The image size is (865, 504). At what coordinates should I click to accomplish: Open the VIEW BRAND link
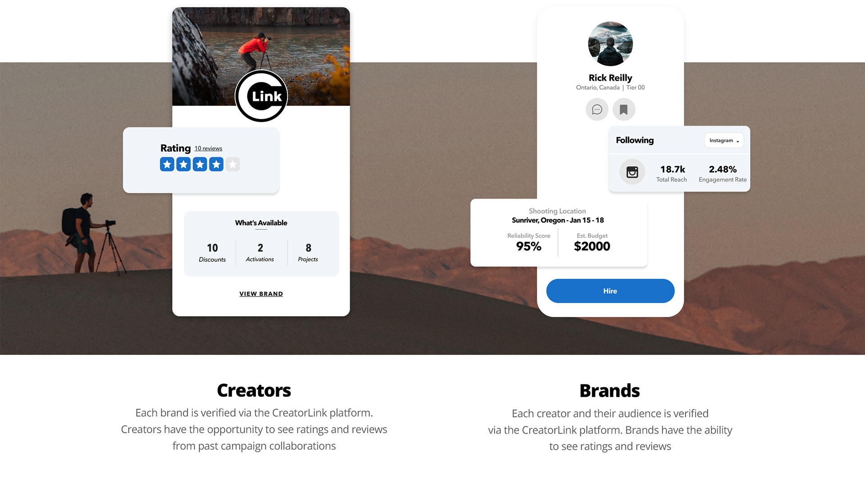coord(261,294)
